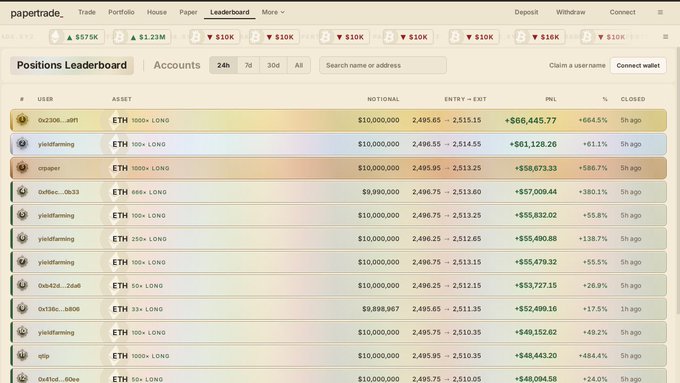The image size is (680, 383).
Task: Click the CLOSED column header
Action: click(x=633, y=99)
